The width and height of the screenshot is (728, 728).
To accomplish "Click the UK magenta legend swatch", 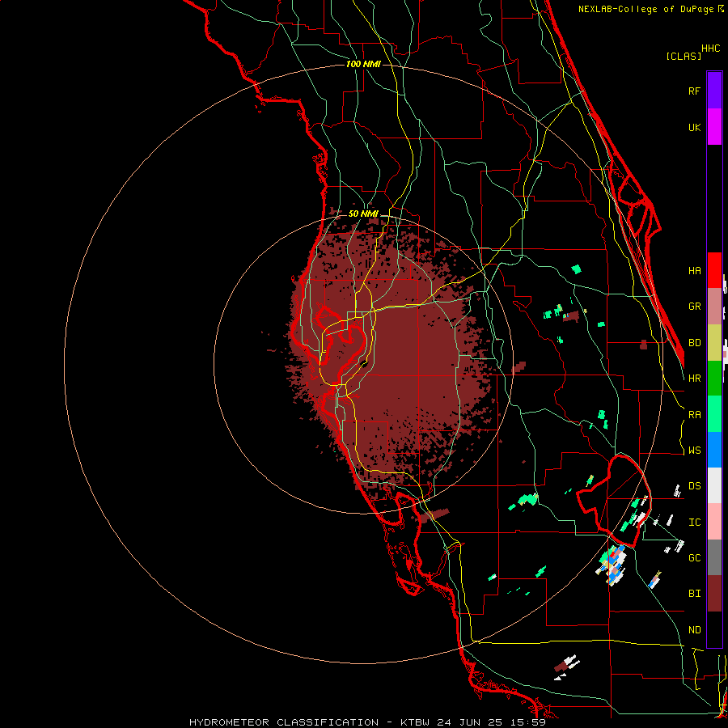I will click(714, 127).
